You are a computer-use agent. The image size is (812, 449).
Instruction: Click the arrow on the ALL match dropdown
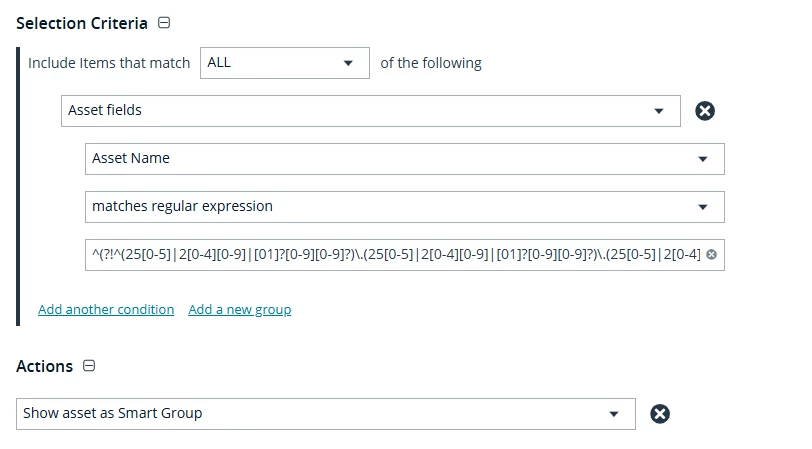(348, 63)
